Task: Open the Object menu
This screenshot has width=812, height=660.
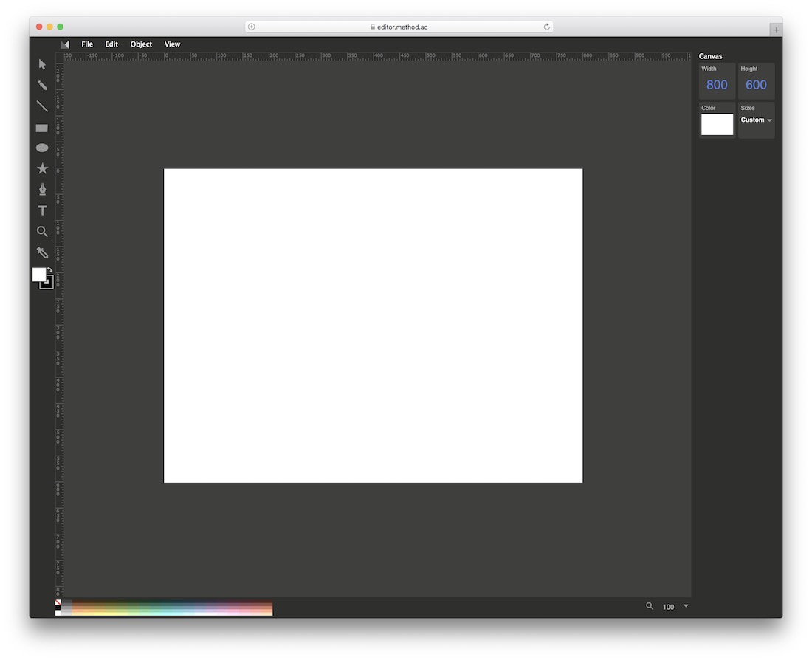Action: click(141, 44)
